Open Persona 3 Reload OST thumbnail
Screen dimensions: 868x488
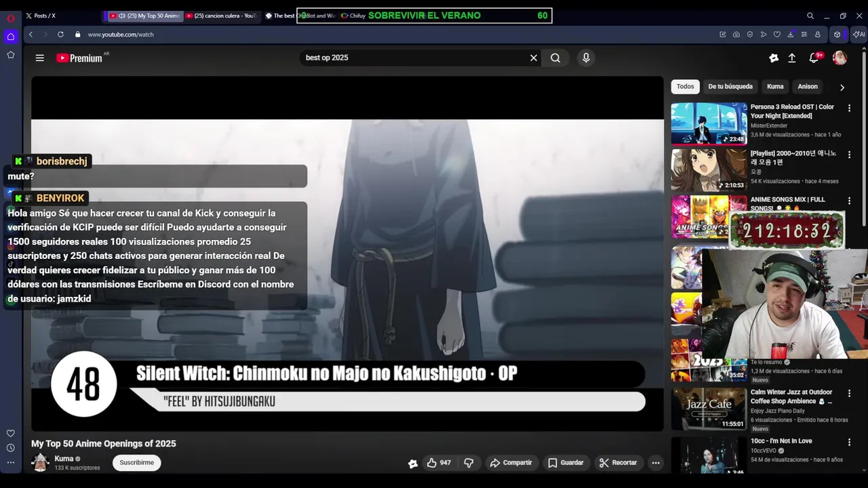coord(709,123)
